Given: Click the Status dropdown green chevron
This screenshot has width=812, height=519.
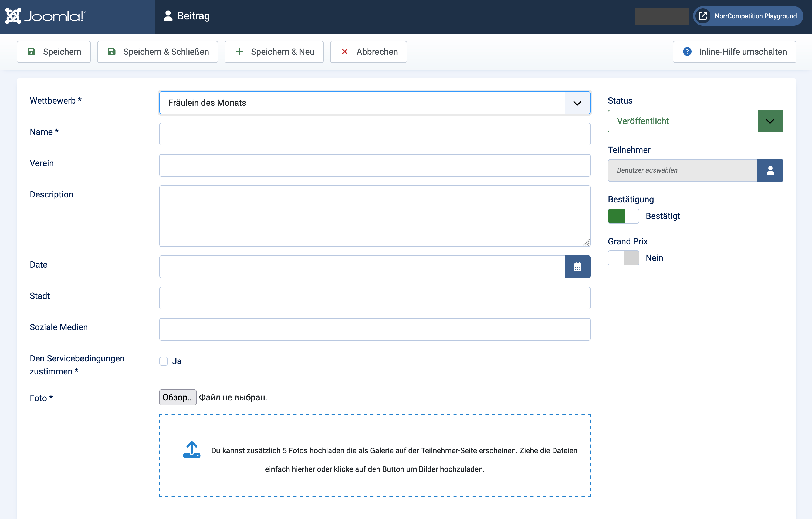Looking at the screenshot, I should click(770, 121).
